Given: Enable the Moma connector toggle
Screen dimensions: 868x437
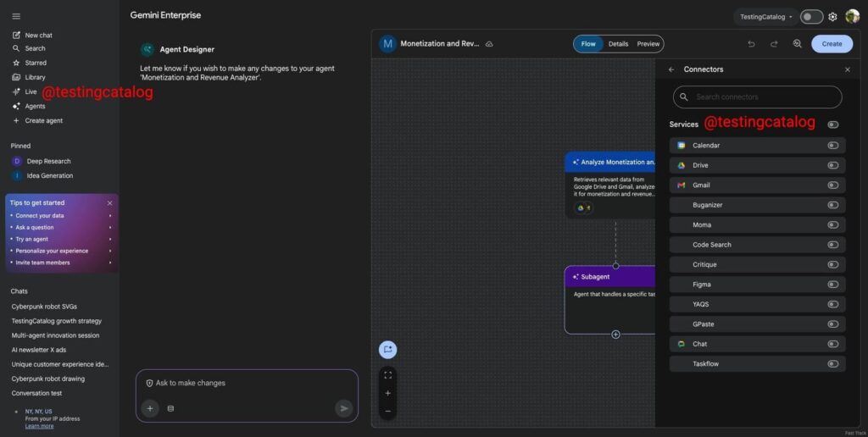Looking at the screenshot, I should click(833, 225).
